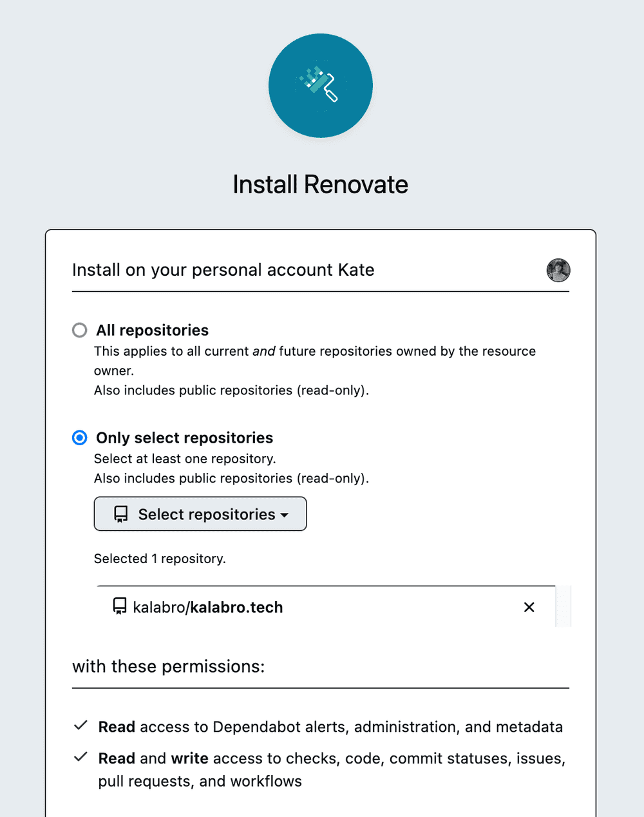The width and height of the screenshot is (644, 817).
Task: Click the with these permissions heading
Action: (x=168, y=666)
